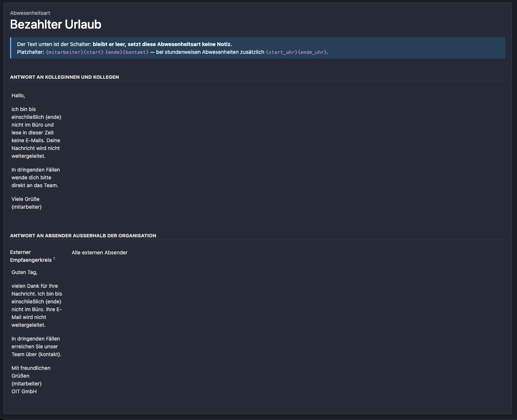Click the {start_uhr} placeholder in the info banner
Screen dimensions: 517x420
(x=282, y=52)
